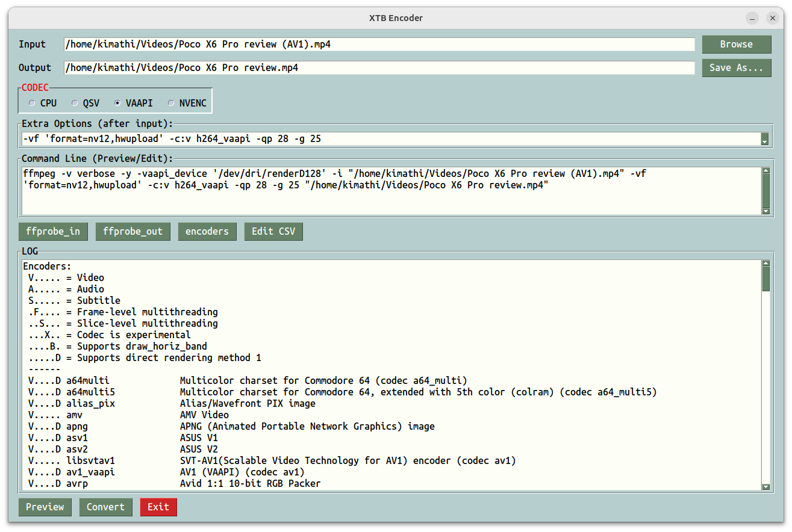Viewport: 792px width, 532px height.
Task: Open the Edit CSV button
Action: [x=273, y=232]
